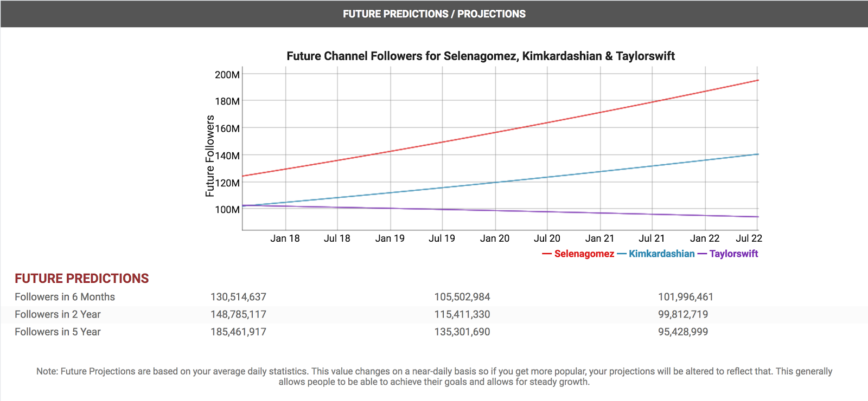
Task: Click the value 95,428,999
Action: pos(683,332)
